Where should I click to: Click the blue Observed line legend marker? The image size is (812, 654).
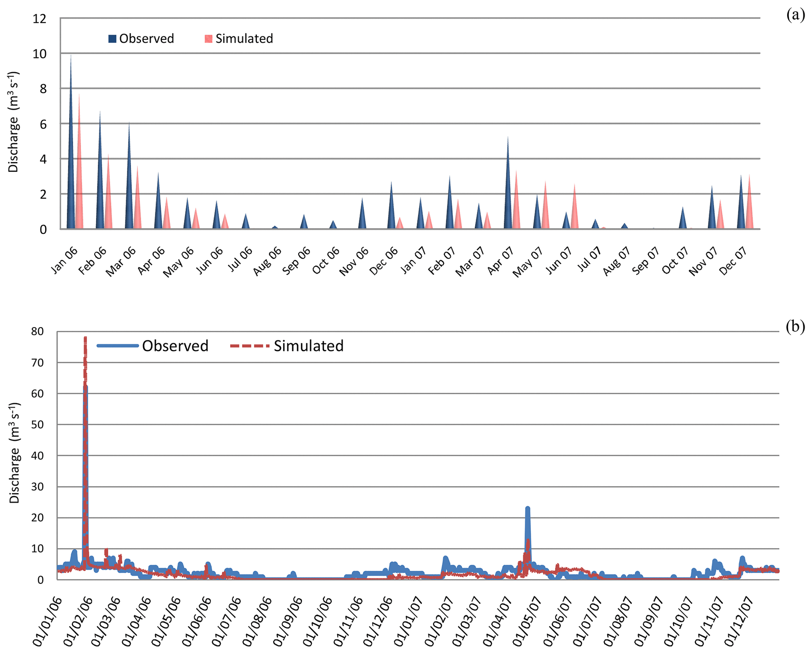[118, 346]
